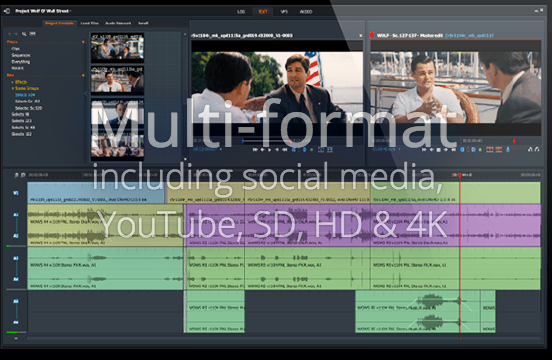Select the last Selects bin in list
Screen dimensions: 552x360
[x=21, y=134]
